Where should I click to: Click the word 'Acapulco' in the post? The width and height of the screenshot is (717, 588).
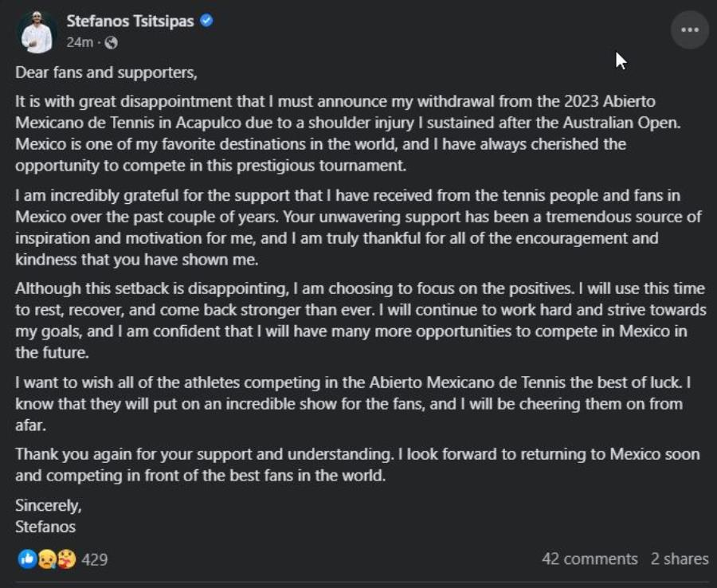pos(208,123)
